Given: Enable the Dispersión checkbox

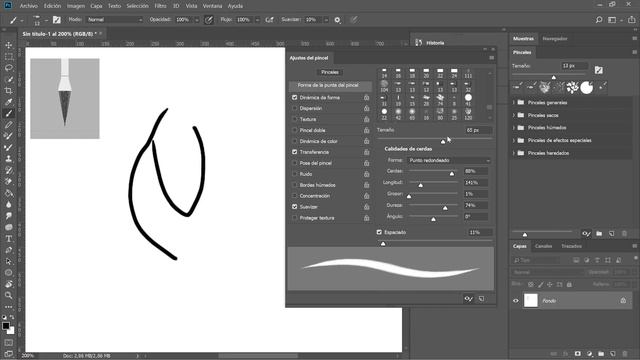Looking at the screenshot, I should coord(294,108).
